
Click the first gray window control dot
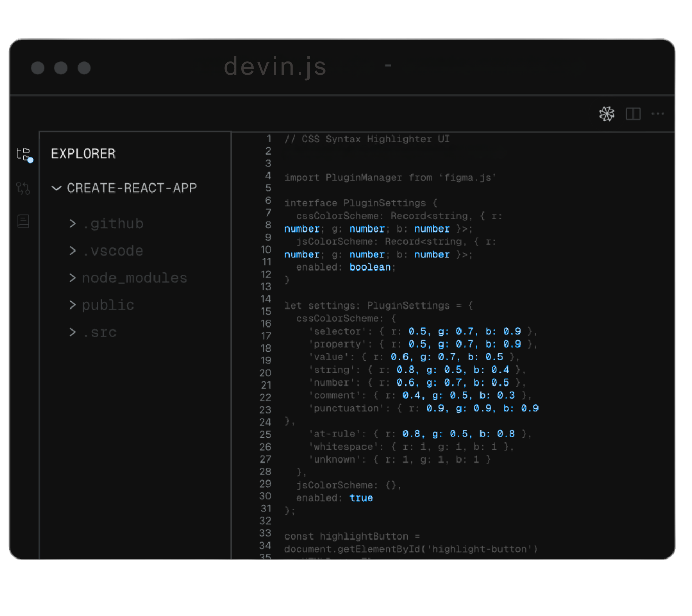[37, 68]
